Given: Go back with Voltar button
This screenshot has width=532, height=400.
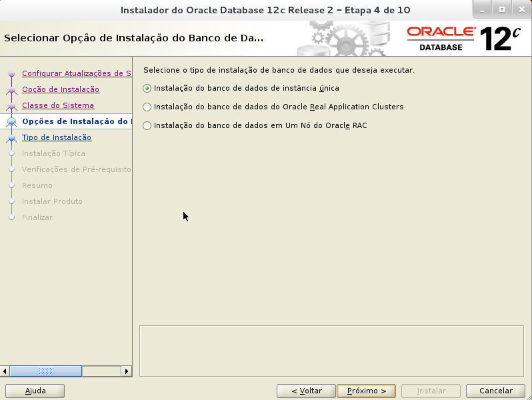Looking at the screenshot, I should pos(306,391).
